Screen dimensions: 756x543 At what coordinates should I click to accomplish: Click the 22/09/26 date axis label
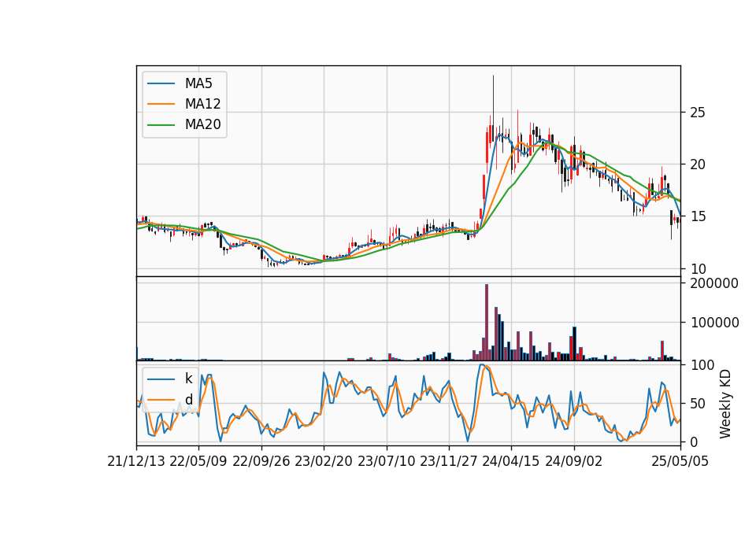pyautogui.click(x=261, y=461)
